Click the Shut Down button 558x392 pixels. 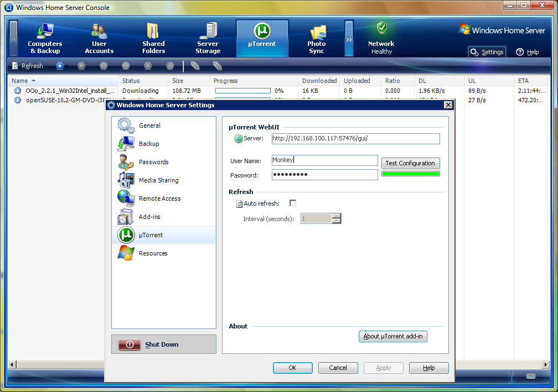click(x=164, y=344)
